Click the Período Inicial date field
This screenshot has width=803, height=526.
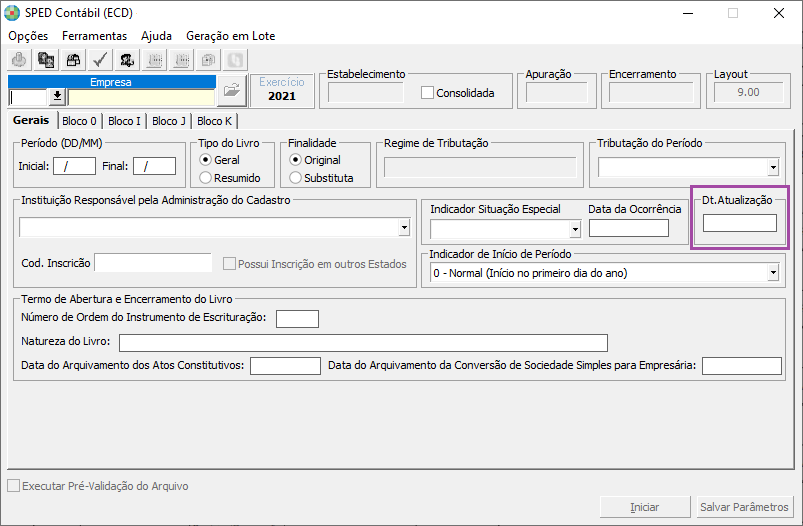(74, 166)
